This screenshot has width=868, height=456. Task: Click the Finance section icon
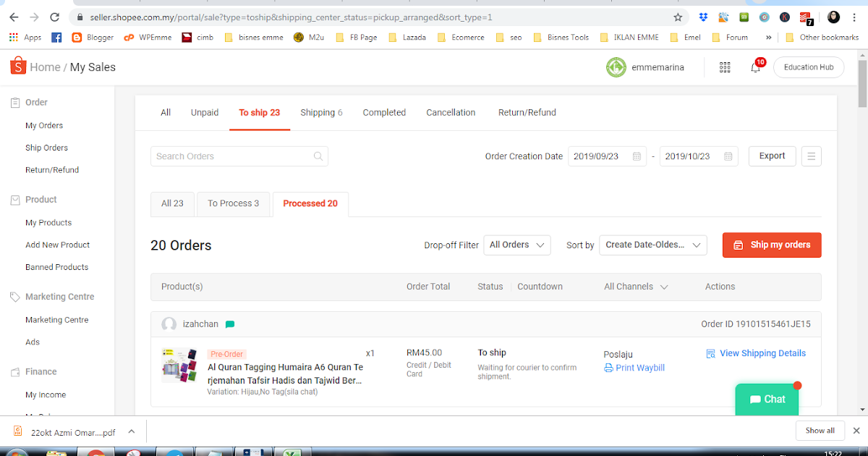pos(15,372)
